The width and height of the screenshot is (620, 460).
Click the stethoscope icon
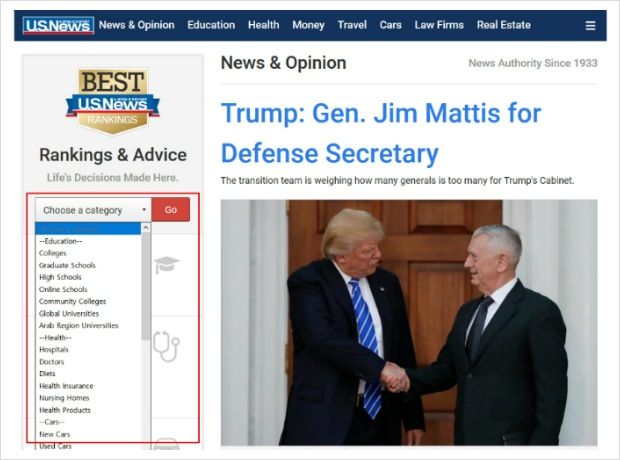coord(166,346)
